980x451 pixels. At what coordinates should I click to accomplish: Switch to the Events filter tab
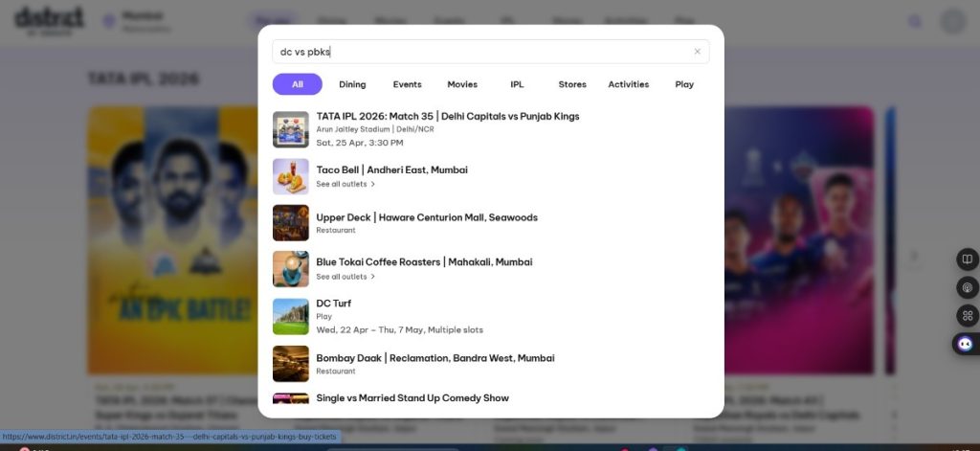click(408, 84)
